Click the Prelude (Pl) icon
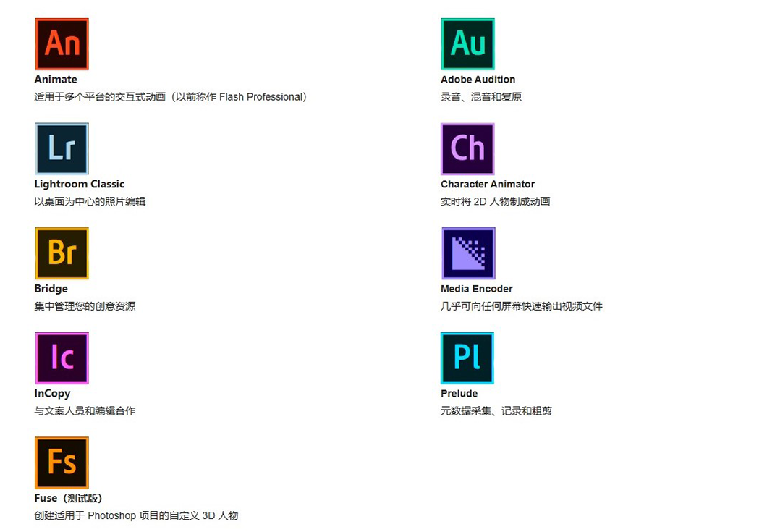This screenshot has width=767, height=532. pos(467,358)
